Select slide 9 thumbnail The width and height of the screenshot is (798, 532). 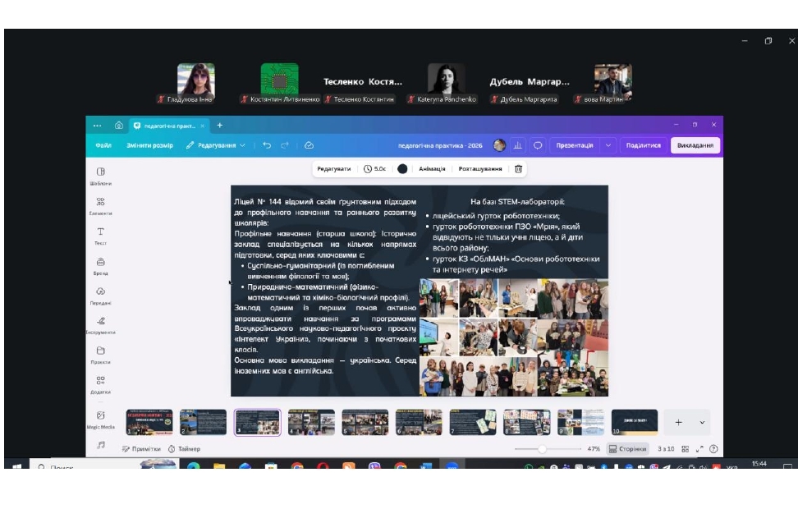[x=580, y=422]
